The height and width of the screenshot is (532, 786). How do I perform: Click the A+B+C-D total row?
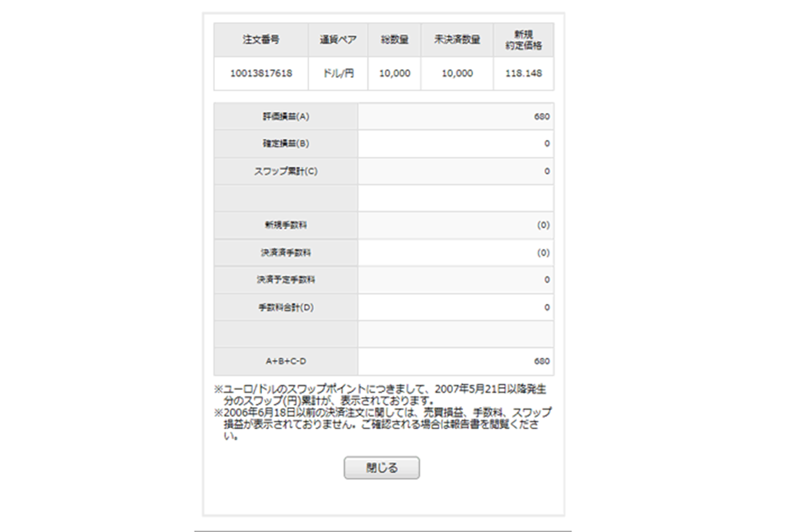click(x=285, y=361)
